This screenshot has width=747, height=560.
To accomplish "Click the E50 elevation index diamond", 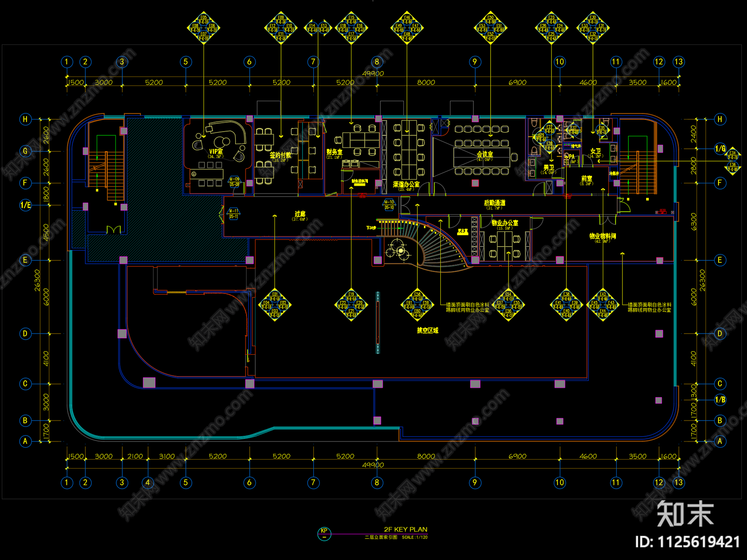I will click(490, 28).
